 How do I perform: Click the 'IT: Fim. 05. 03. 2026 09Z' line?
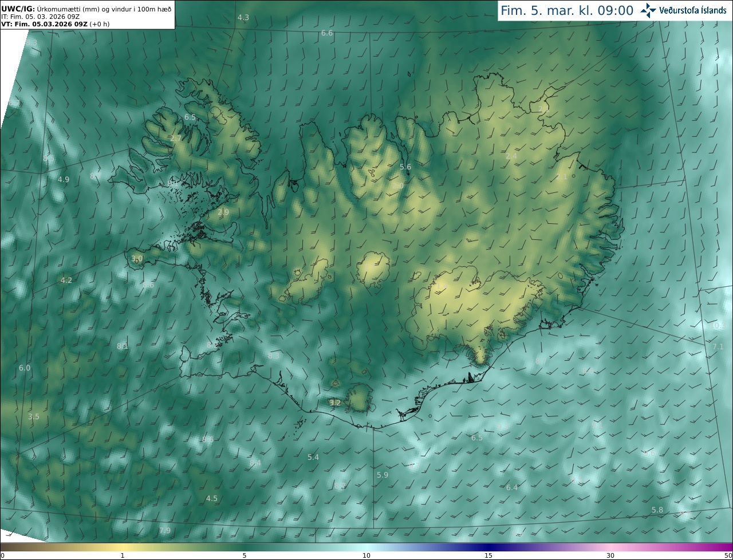click(x=40, y=17)
